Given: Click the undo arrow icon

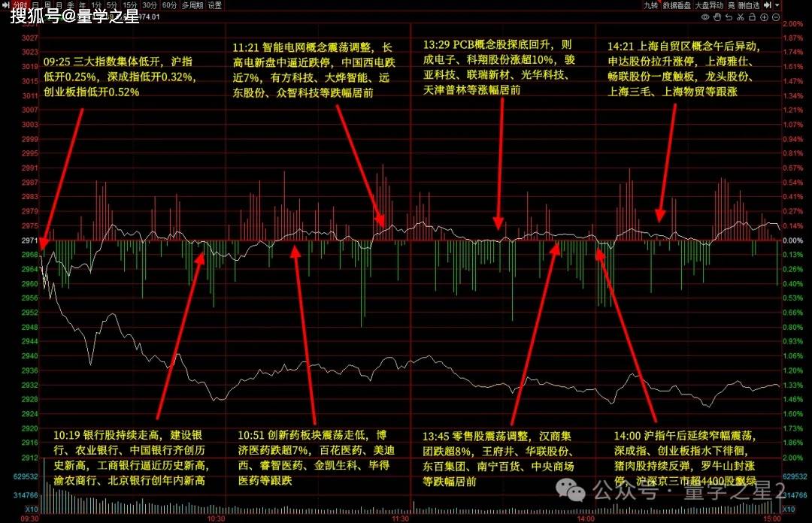Looking at the screenshot, I should (729, 17).
